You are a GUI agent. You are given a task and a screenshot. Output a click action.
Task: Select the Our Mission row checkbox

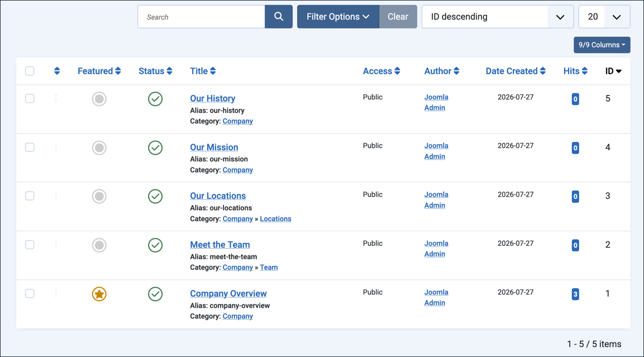(30, 147)
